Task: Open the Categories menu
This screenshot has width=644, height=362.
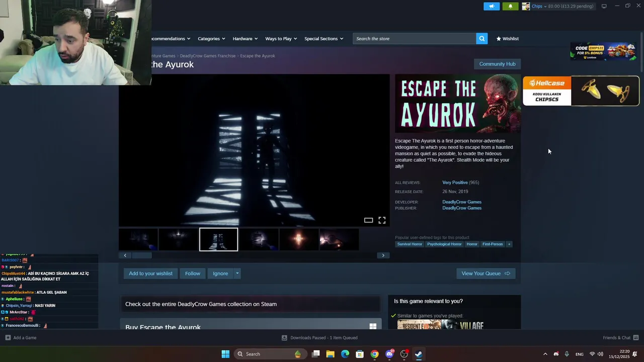Action: (211, 39)
